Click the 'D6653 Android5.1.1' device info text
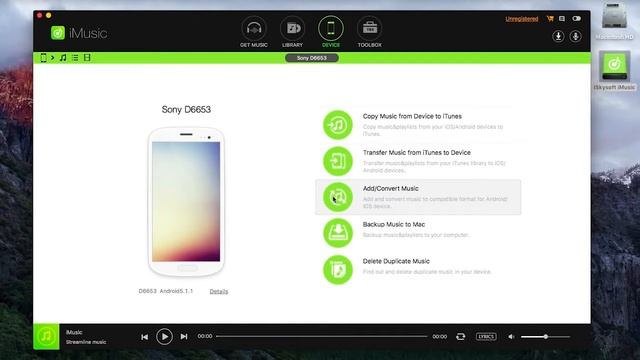 pos(166,291)
